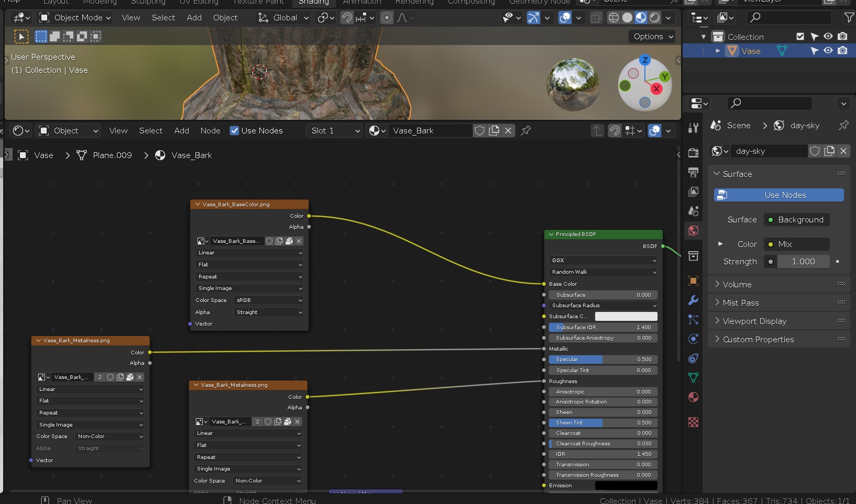The height and width of the screenshot is (504, 856).
Task: Click the Use Nodes button in World properties
Action: coord(779,195)
